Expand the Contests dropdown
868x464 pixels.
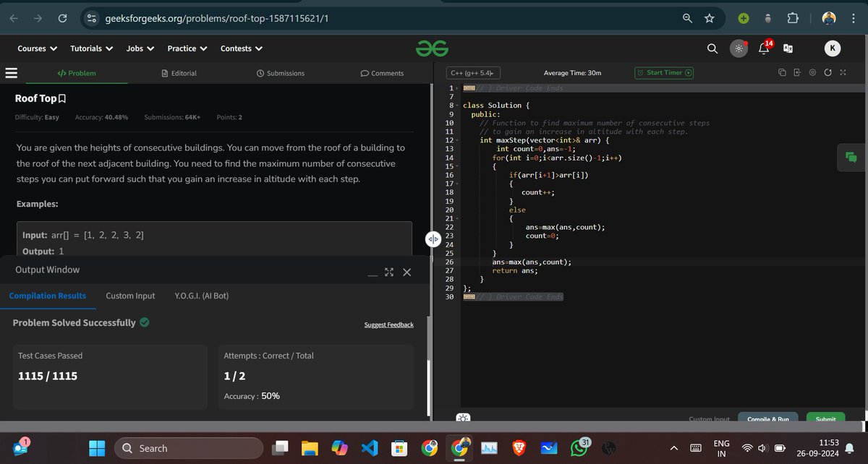(x=242, y=48)
